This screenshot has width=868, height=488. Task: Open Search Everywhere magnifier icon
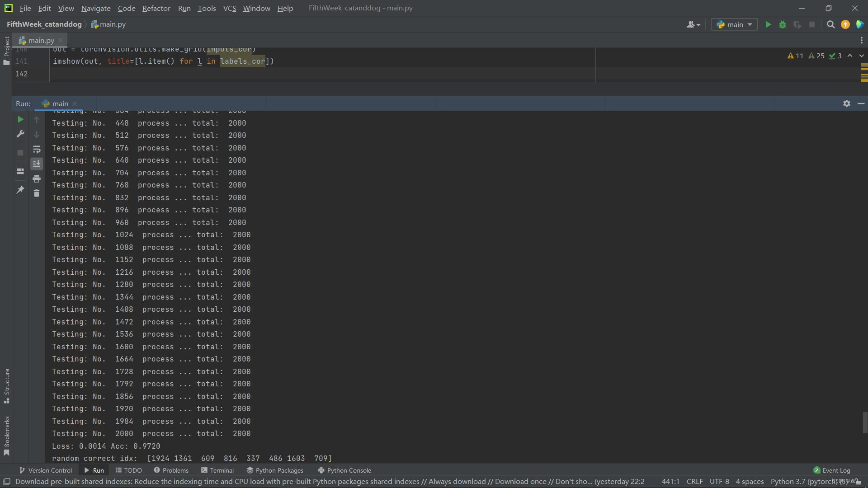pos(830,24)
